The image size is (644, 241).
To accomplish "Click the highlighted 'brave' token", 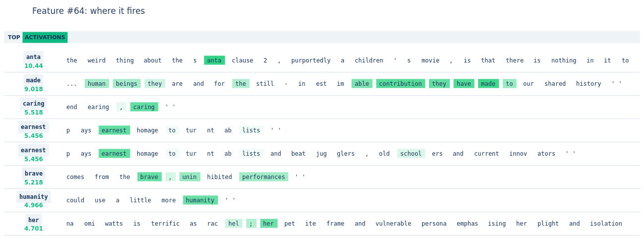I will pos(149,177).
